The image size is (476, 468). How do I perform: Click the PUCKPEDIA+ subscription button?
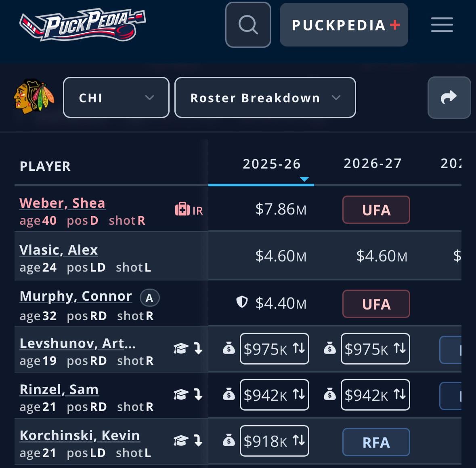click(344, 25)
